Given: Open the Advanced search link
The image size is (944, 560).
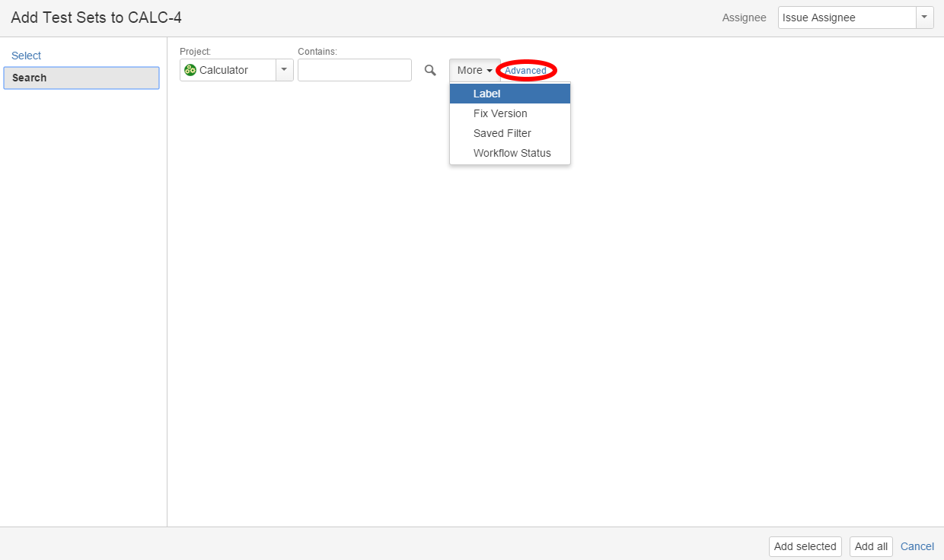Looking at the screenshot, I should pos(526,71).
